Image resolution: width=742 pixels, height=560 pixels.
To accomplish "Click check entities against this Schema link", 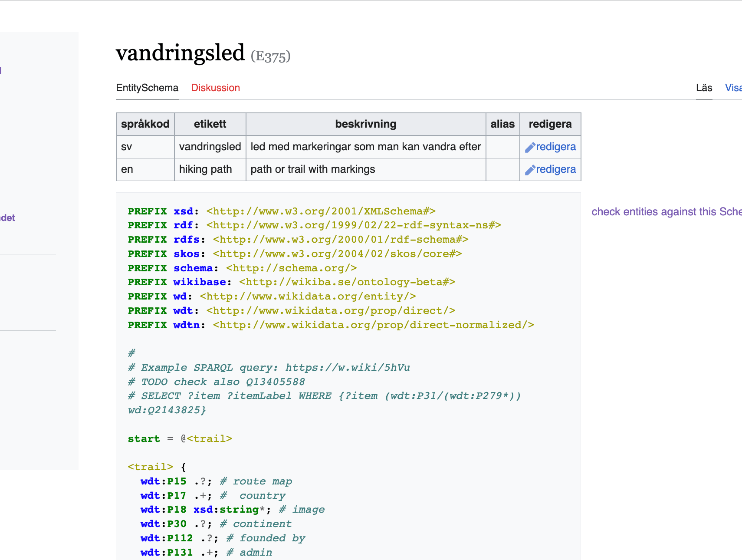I will 666,211.
